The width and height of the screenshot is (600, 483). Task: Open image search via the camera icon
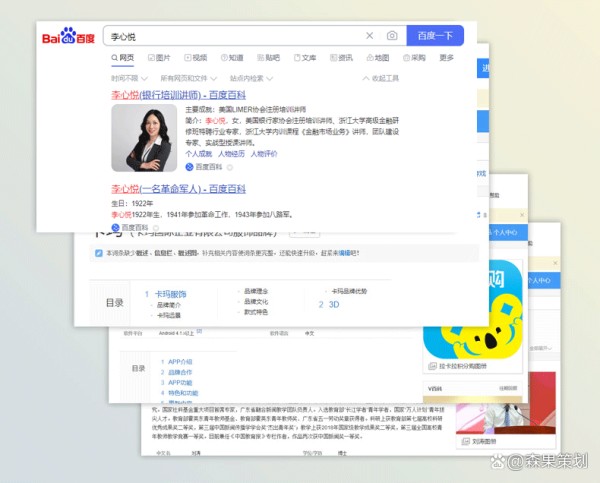[392, 36]
